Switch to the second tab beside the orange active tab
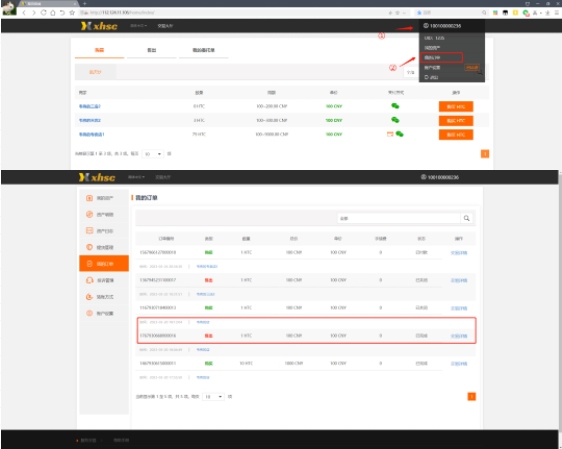Viewport: 562px width, 449px height. tap(152, 50)
